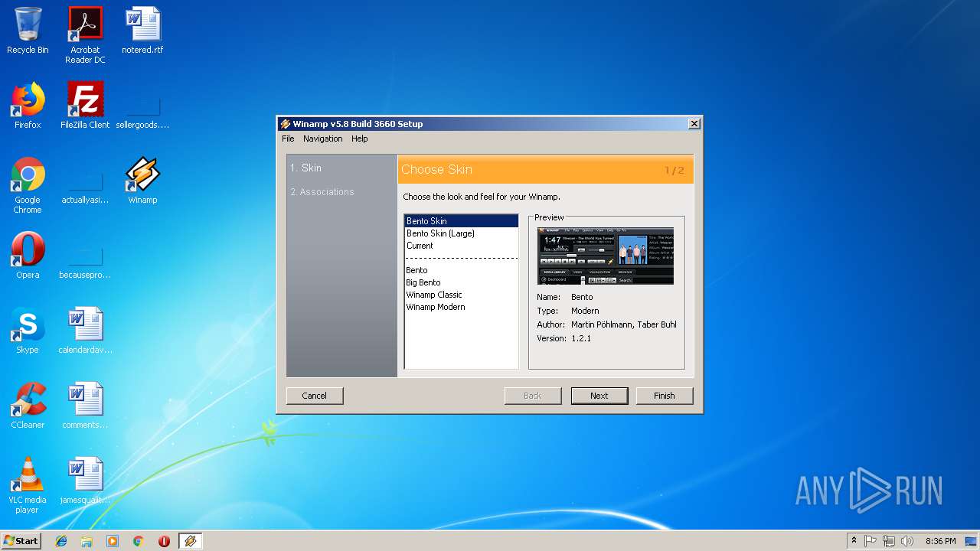Show hidden system tray icons
This screenshot has width=980, height=551.
click(854, 541)
